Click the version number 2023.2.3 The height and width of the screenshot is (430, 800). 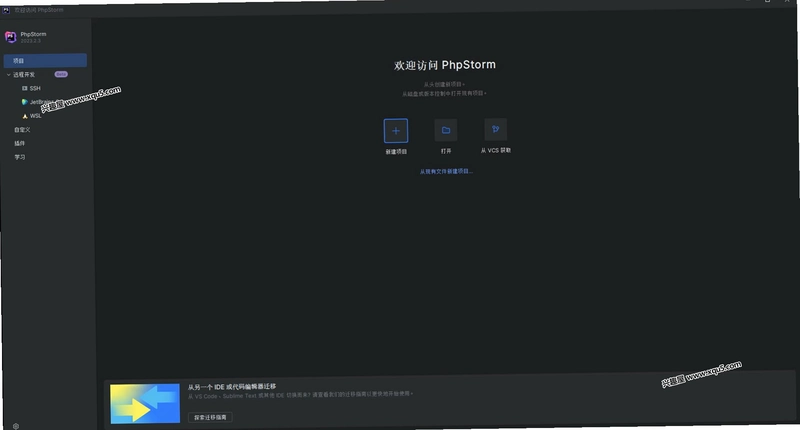pos(31,41)
